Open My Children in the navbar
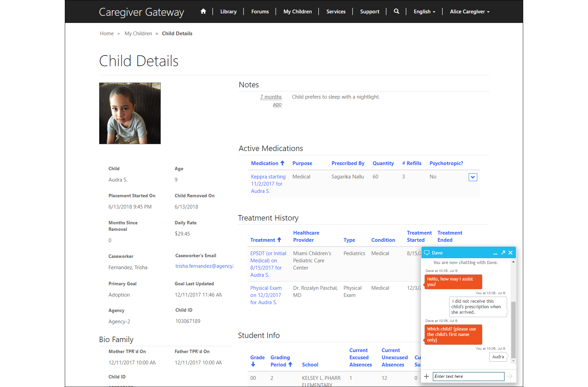This screenshot has width=588, height=387. [298, 12]
